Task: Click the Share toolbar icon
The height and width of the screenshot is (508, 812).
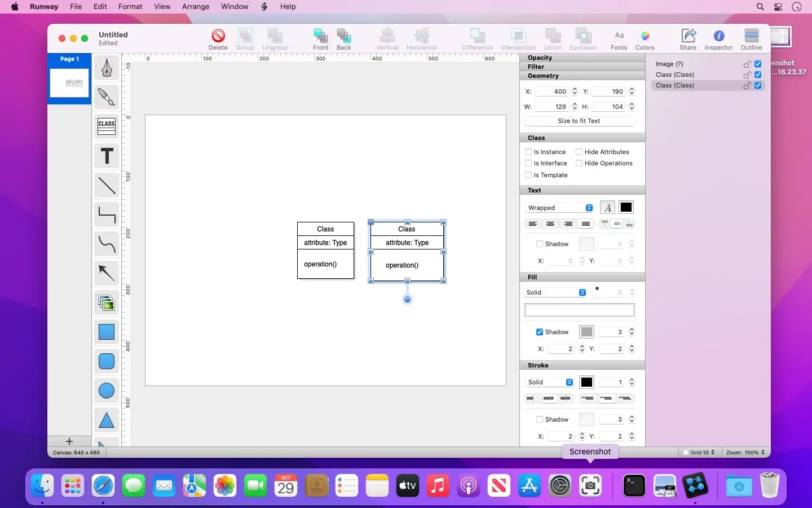Action: coord(688,40)
